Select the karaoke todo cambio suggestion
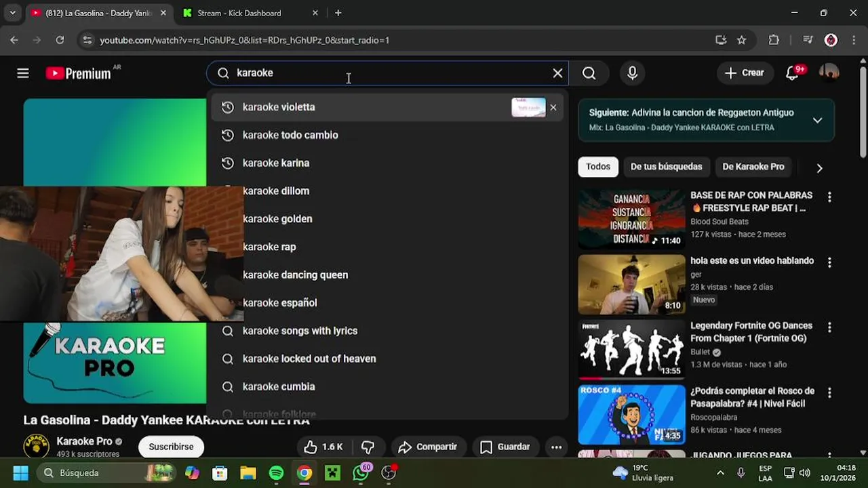The image size is (868, 488). click(387, 135)
